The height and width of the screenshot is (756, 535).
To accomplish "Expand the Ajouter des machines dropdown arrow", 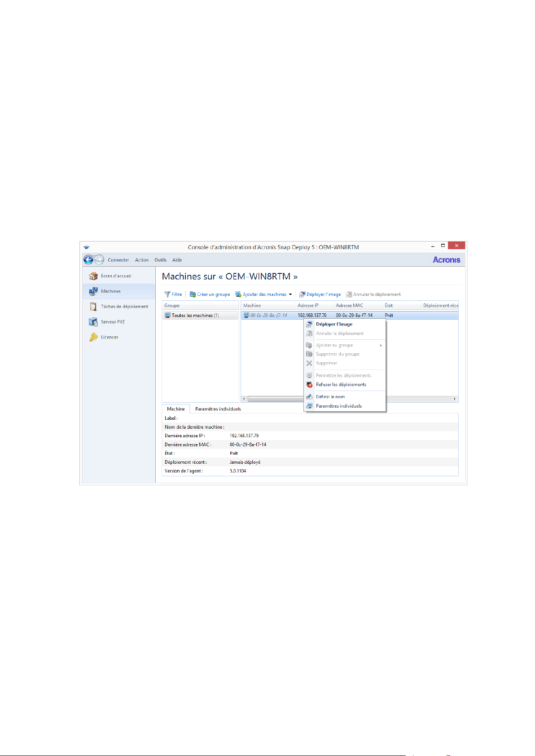I will [290, 294].
